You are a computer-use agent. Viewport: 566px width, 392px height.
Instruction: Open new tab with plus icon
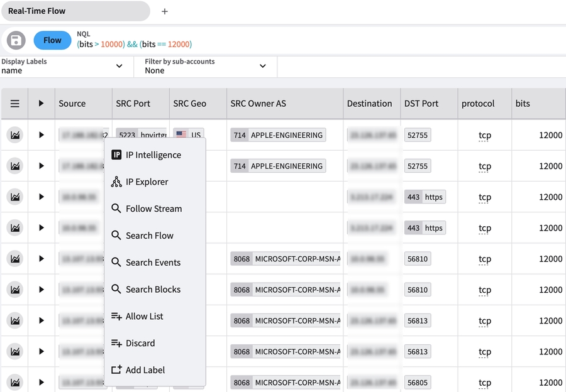[x=165, y=11]
